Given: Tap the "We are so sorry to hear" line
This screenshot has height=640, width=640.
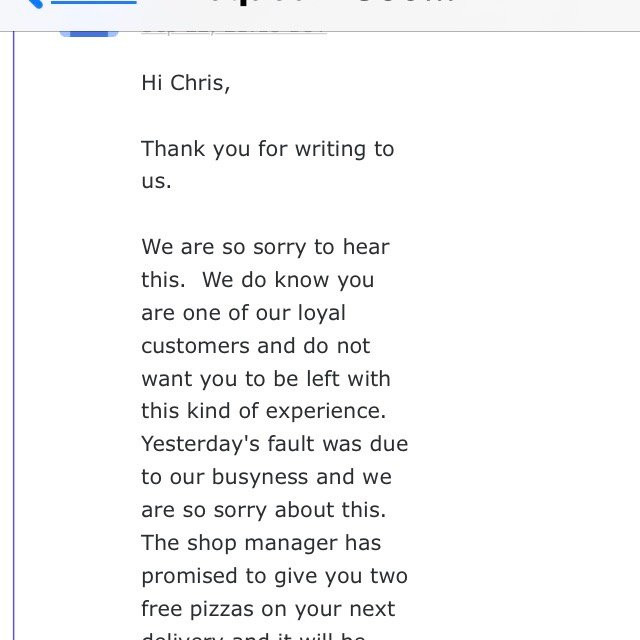Looking at the screenshot, I should (265, 247).
